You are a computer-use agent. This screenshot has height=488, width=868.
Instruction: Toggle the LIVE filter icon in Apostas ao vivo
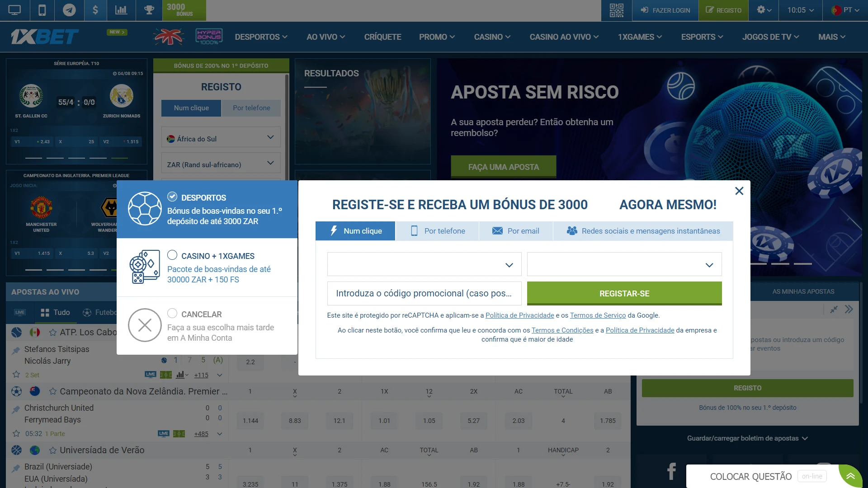(x=20, y=312)
